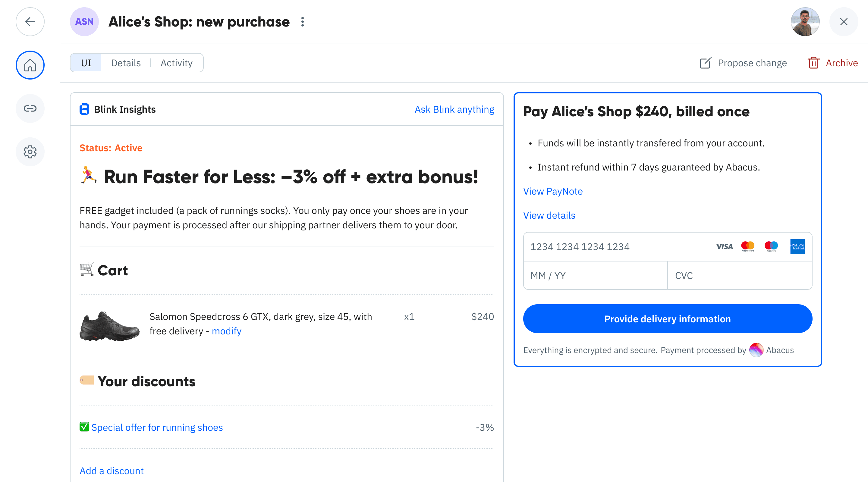Switch to the Details tab

pyautogui.click(x=126, y=63)
